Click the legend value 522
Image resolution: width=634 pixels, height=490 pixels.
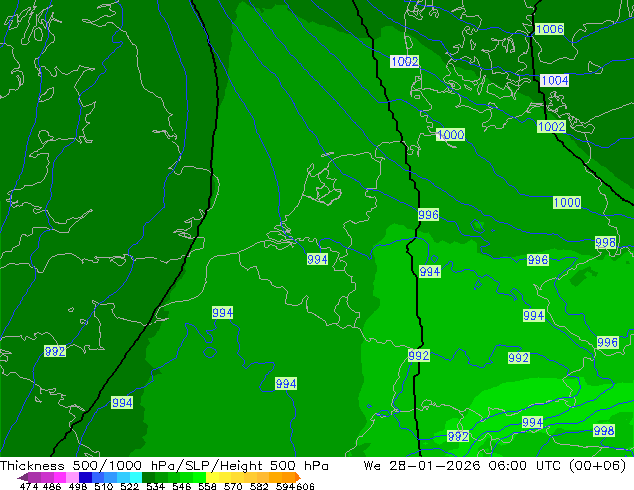pos(129,486)
